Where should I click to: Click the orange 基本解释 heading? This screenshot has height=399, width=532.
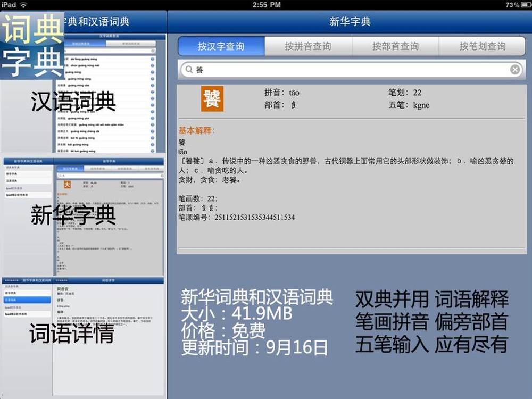(x=197, y=130)
